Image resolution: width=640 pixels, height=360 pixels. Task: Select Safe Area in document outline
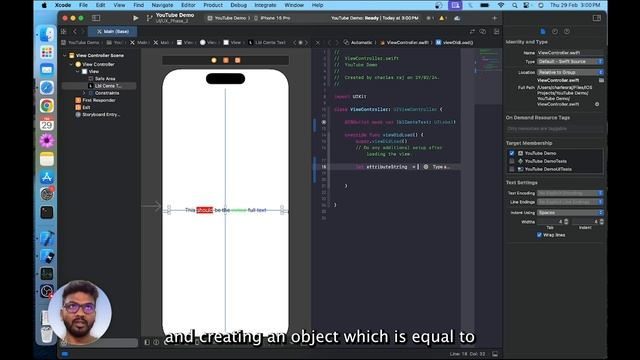click(105, 79)
